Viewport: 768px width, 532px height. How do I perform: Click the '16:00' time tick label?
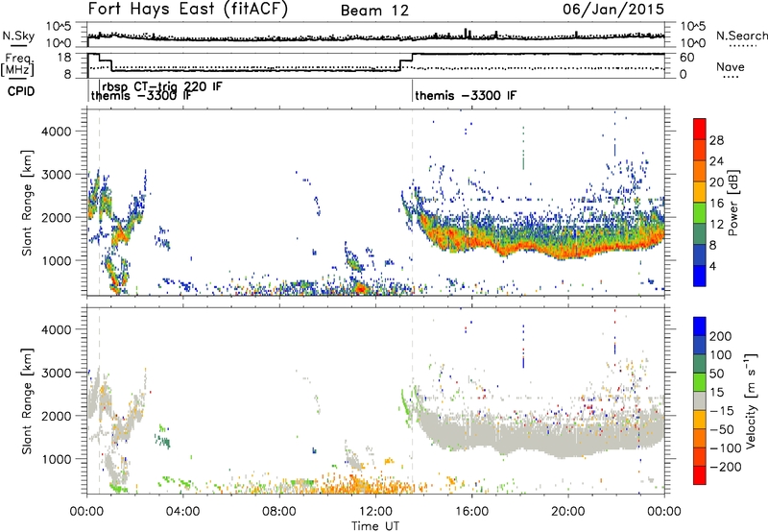[x=471, y=512]
